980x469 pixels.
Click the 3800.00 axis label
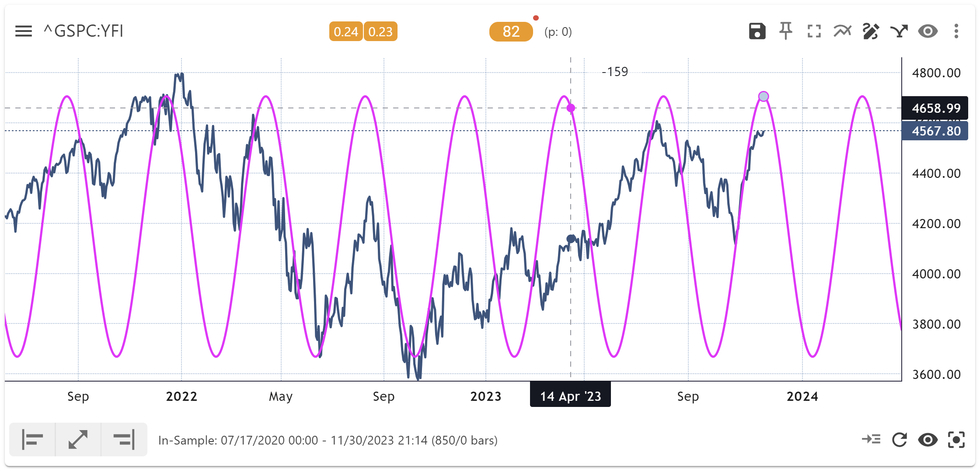[936, 324]
